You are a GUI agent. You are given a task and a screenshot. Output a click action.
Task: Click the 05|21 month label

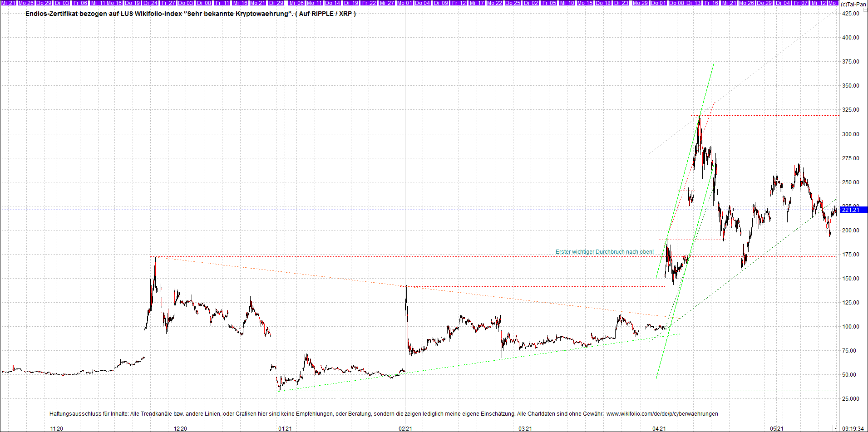click(x=777, y=428)
